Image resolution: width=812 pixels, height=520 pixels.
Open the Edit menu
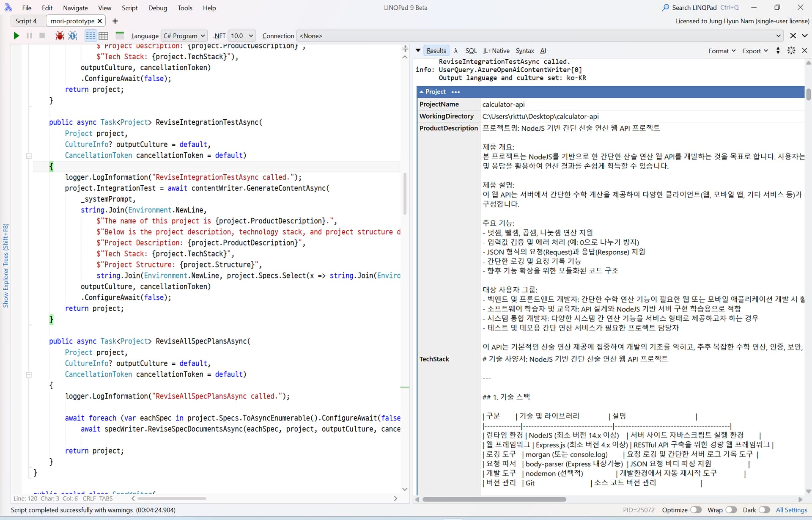[x=47, y=8]
